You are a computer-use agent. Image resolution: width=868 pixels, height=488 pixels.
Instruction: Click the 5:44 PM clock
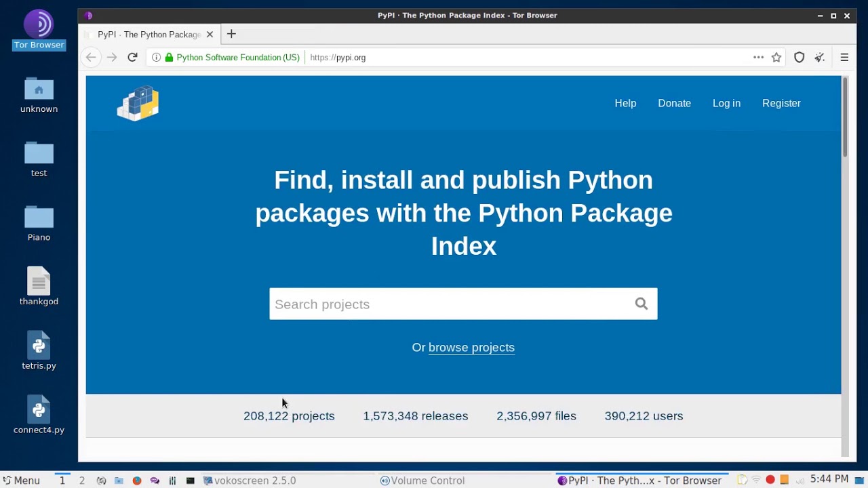tap(829, 479)
